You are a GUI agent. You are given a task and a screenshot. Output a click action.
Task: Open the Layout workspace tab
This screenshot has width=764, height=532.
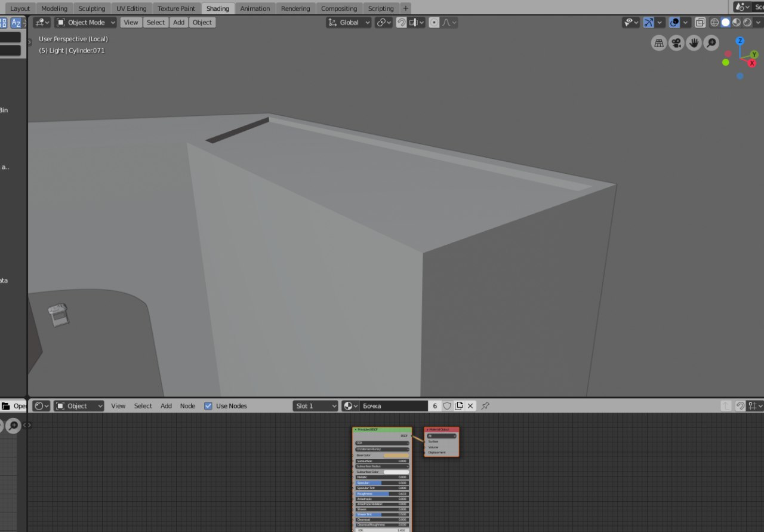click(20, 8)
